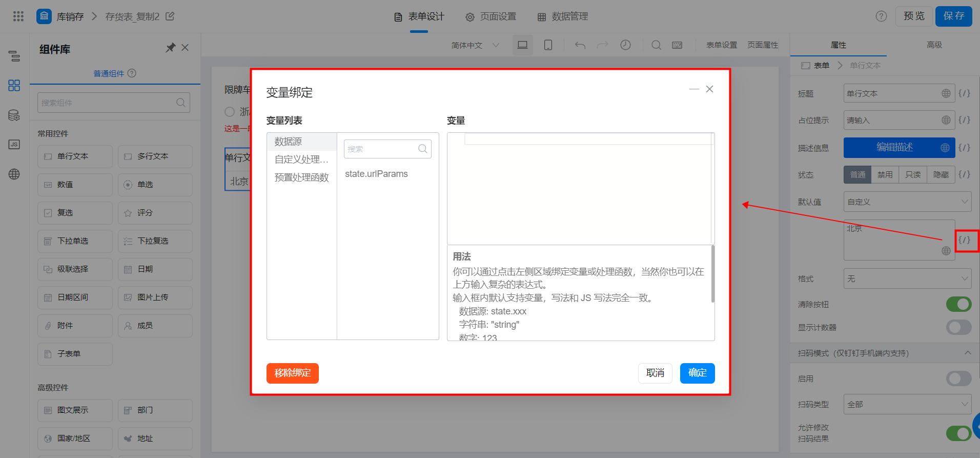
Task: Open the data source sidebar icon
Action: [14, 115]
